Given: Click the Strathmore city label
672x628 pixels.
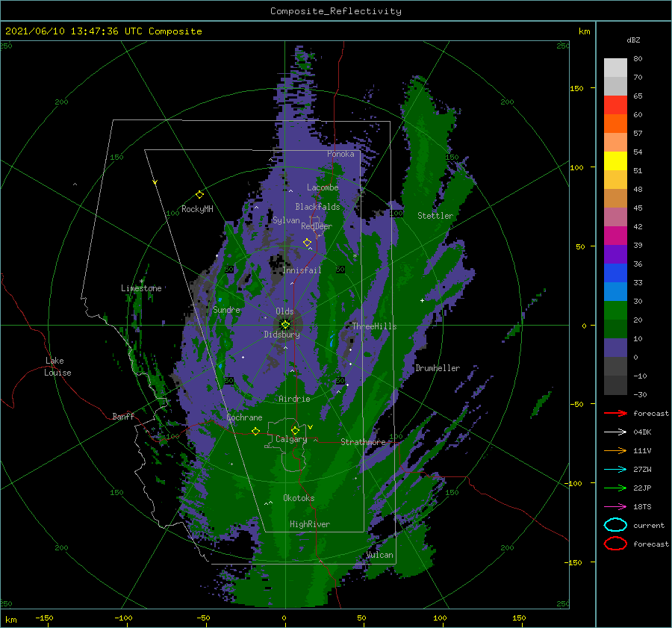Looking at the screenshot, I should click(x=363, y=442).
